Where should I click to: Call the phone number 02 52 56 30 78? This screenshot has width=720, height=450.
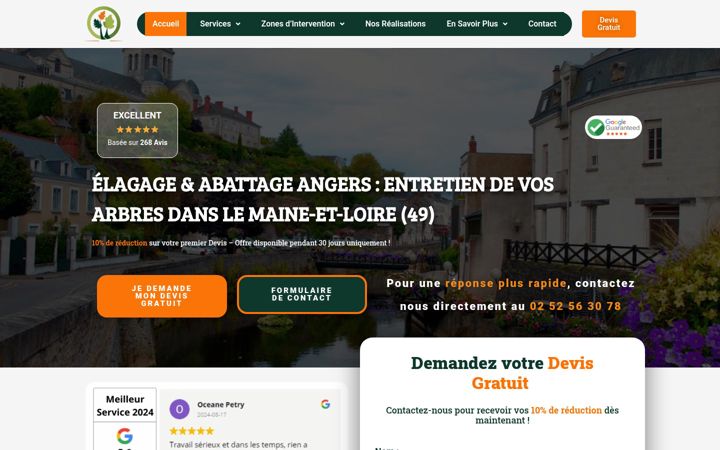coord(575,306)
